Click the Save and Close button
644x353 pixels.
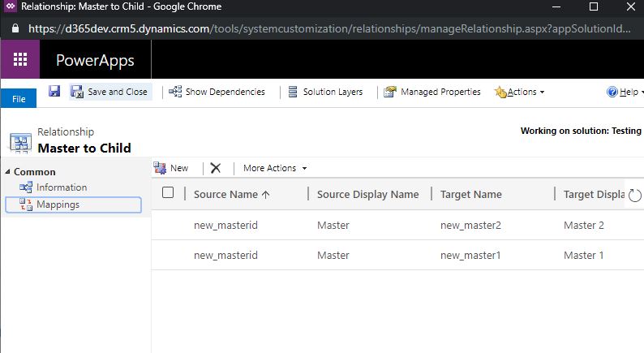point(110,92)
